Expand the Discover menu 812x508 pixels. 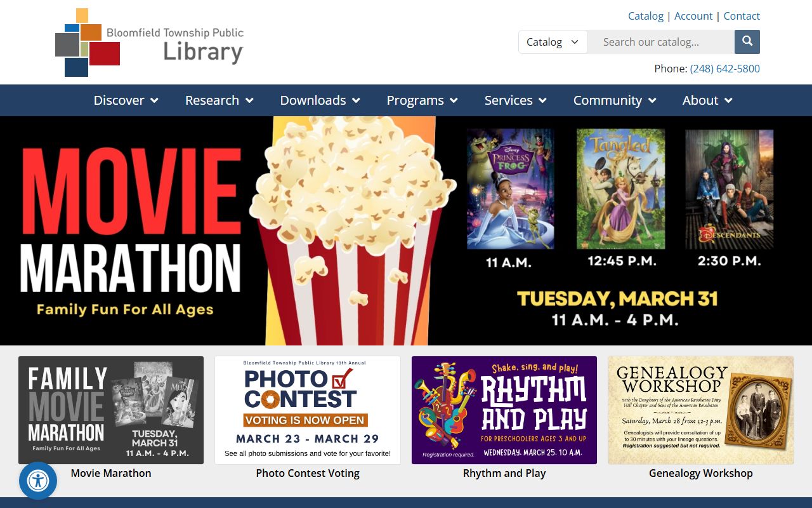(126, 100)
